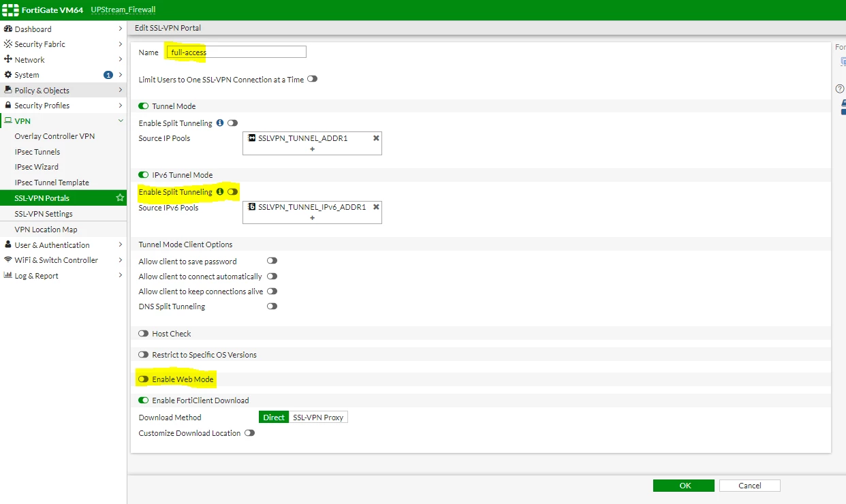846x504 pixels.
Task: Click the favorite star on SSL-VPN Portals
Action: tap(120, 198)
